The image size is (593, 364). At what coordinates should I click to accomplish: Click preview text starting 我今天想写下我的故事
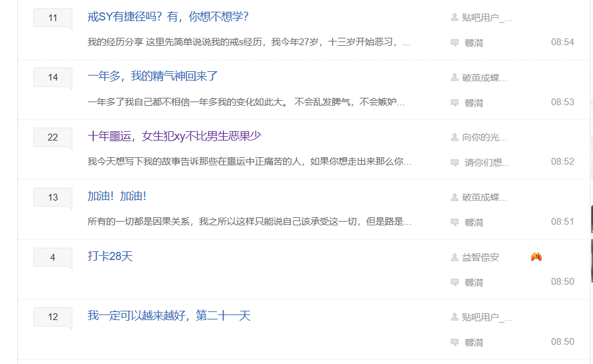point(249,162)
